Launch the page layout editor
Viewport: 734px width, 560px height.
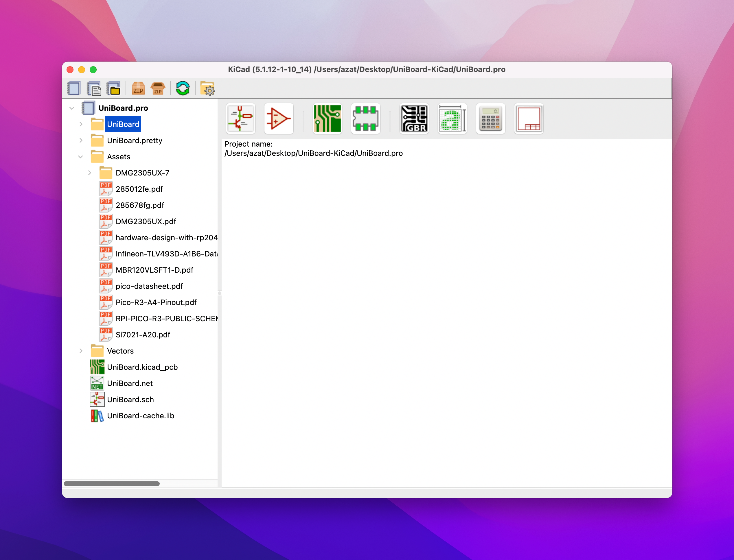(529, 119)
